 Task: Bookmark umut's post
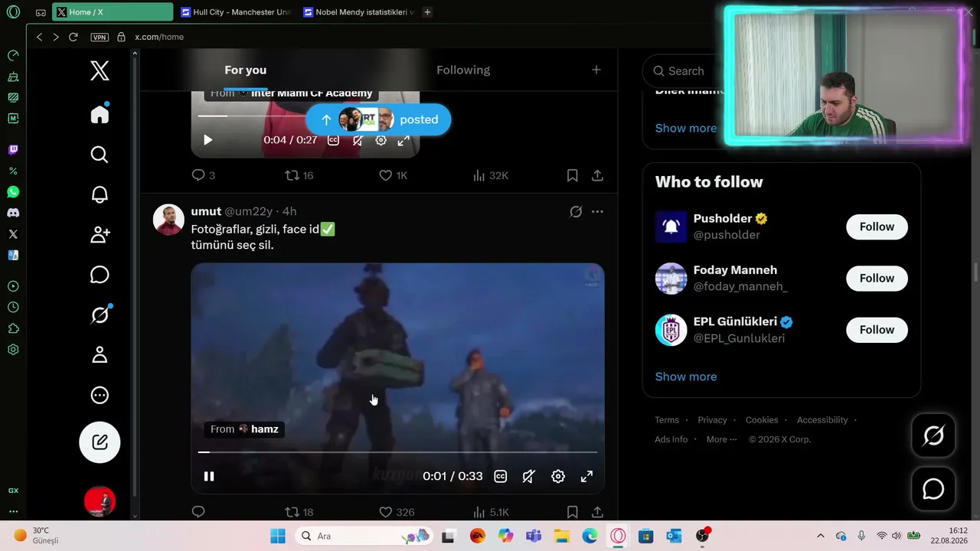point(572,512)
